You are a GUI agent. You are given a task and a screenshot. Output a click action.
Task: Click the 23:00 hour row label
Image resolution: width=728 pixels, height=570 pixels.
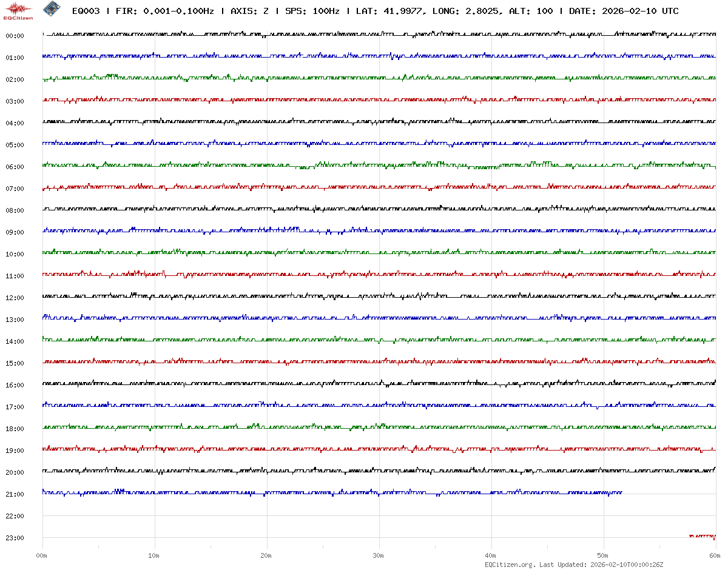pyautogui.click(x=15, y=538)
